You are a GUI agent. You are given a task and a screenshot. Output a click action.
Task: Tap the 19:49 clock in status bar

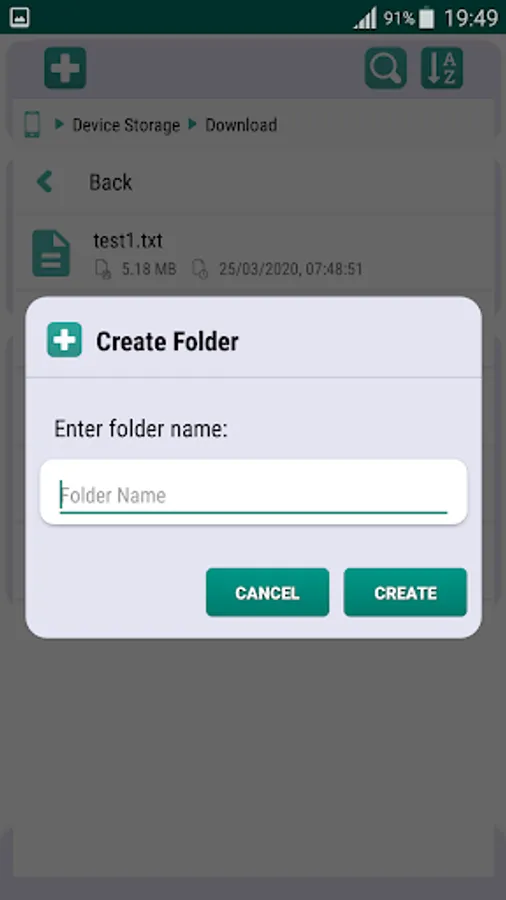(470, 18)
